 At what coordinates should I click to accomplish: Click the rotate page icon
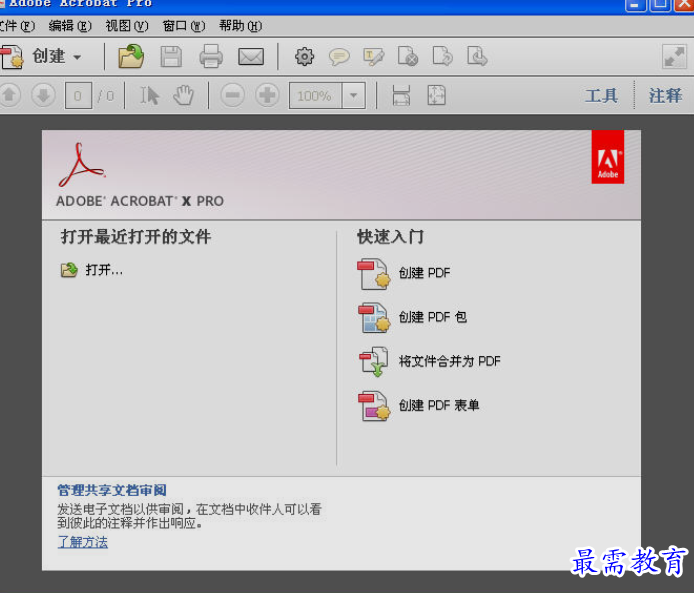(443, 56)
